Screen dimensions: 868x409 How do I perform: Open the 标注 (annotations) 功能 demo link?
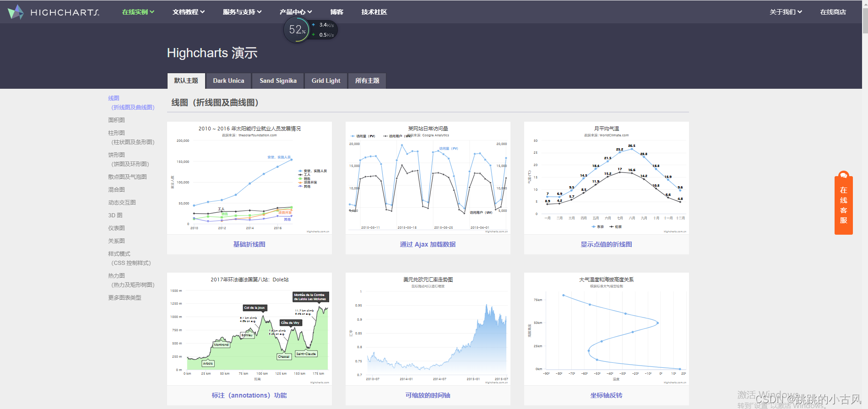[250, 395]
